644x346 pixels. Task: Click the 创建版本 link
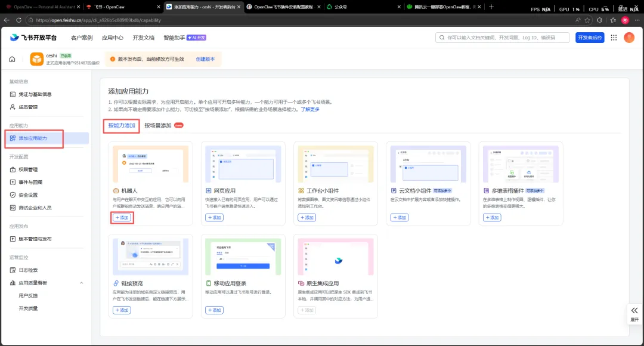point(205,59)
